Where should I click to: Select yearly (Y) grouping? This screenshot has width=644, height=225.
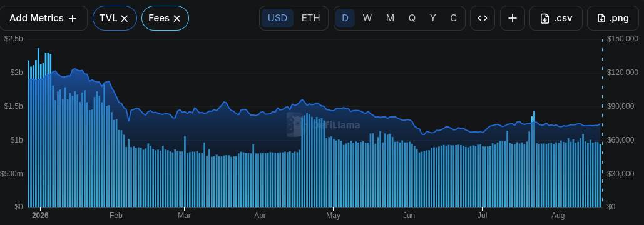[x=433, y=18]
